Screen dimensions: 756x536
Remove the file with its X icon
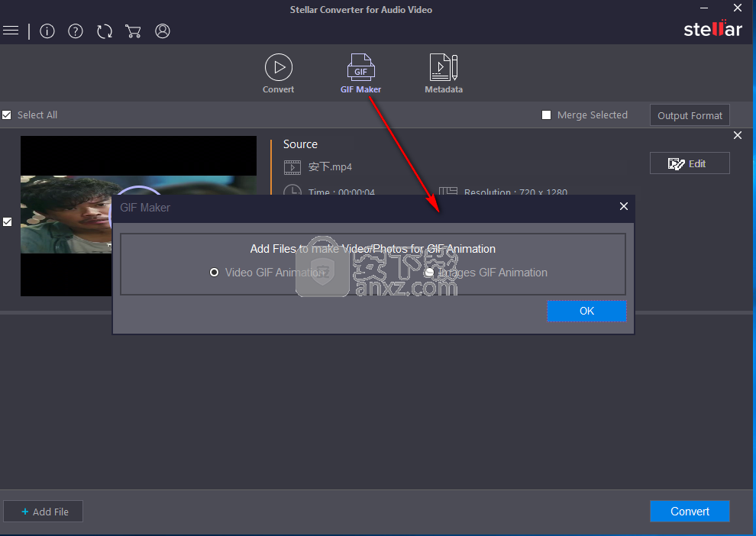(x=737, y=135)
